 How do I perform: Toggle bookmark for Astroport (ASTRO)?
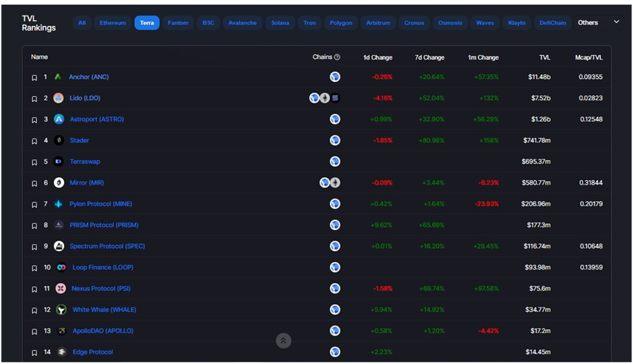[x=34, y=120]
